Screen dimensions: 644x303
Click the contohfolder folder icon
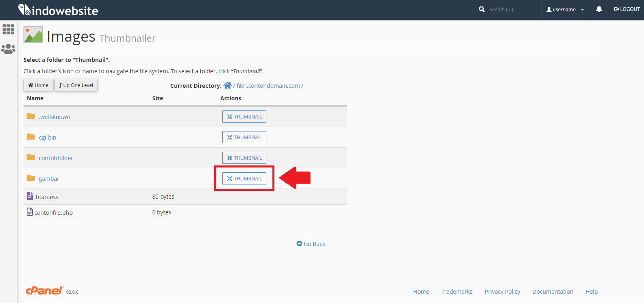pyautogui.click(x=31, y=157)
